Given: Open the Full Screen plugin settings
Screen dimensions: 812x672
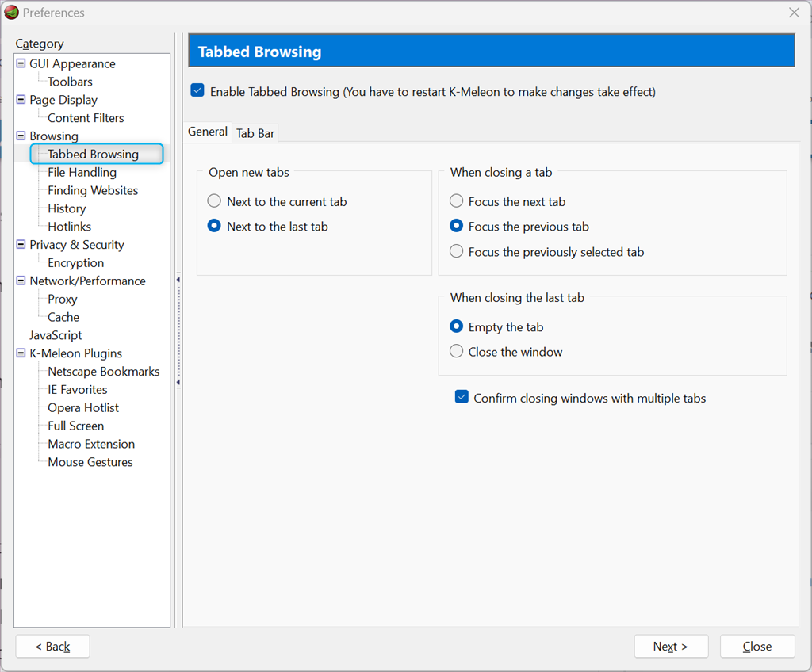Looking at the screenshot, I should (x=75, y=426).
